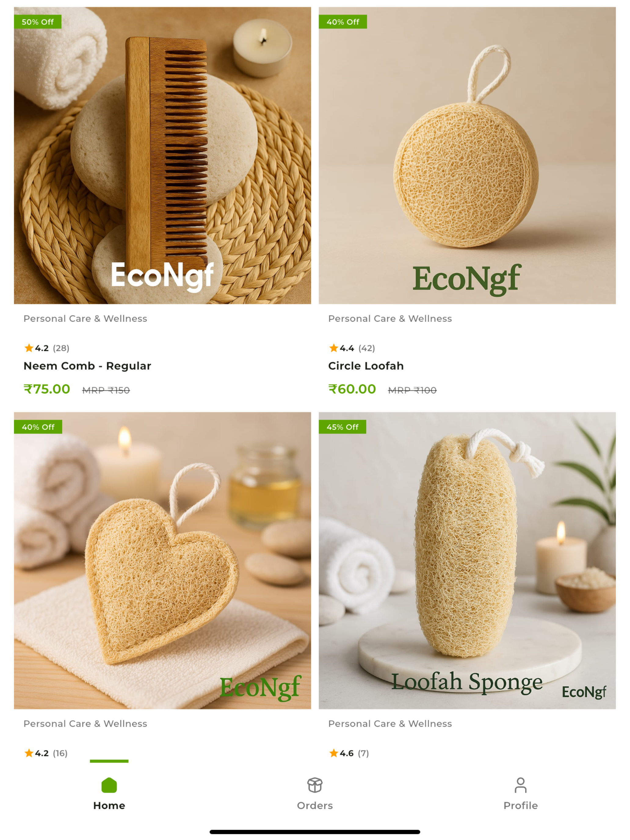Switch to the Profile tab label
The width and height of the screenshot is (630, 840).
pyautogui.click(x=521, y=806)
